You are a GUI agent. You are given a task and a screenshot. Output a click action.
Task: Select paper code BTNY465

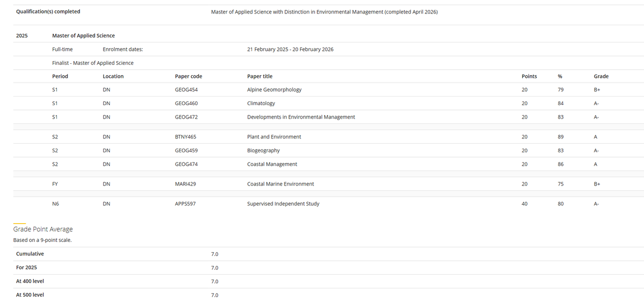187,137
